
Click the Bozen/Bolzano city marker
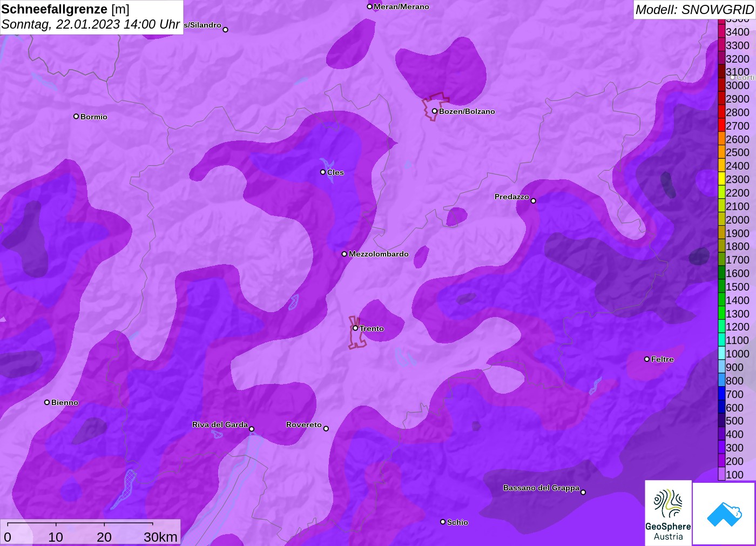pos(434,111)
